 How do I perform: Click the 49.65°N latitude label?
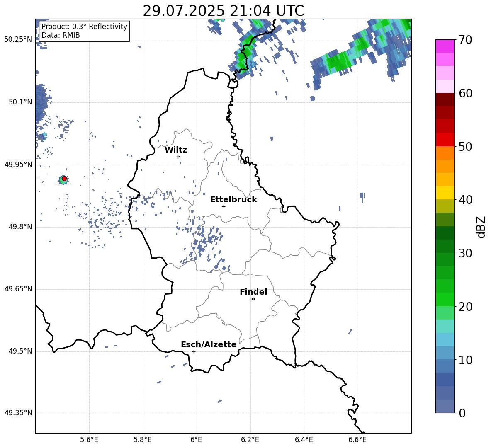click(x=18, y=289)
